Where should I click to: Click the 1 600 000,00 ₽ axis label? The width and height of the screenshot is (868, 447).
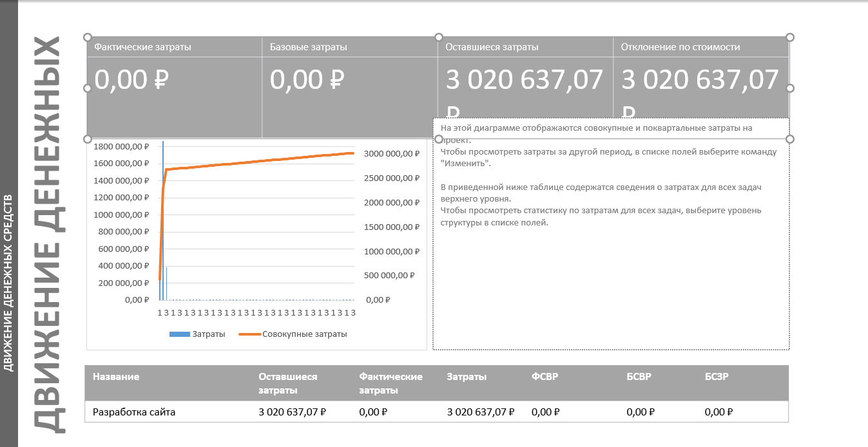[x=122, y=163]
